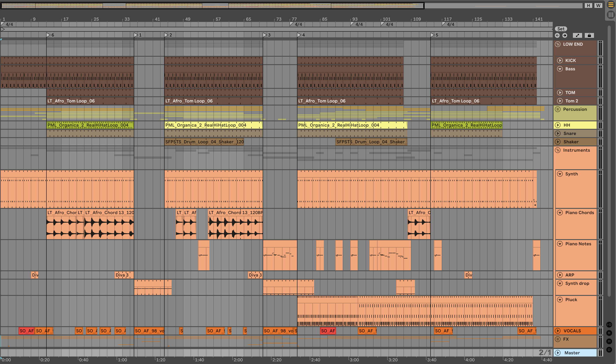Show track Delay section

click(609, 349)
